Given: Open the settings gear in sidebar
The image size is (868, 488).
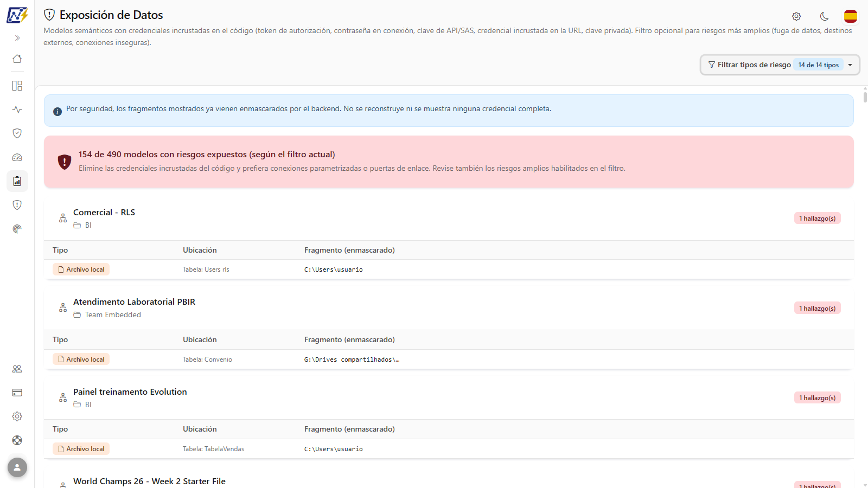Looking at the screenshot, I should click(17, 416).
